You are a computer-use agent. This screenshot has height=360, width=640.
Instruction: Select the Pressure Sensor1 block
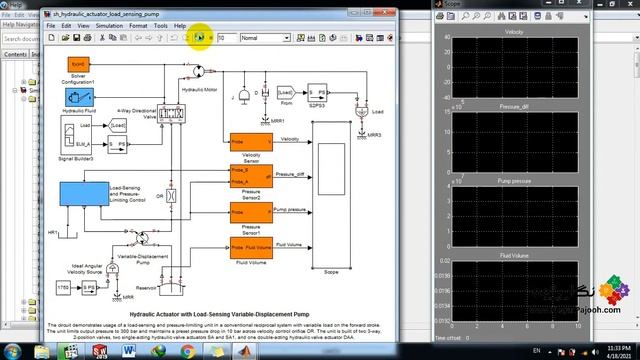(251, 212)
